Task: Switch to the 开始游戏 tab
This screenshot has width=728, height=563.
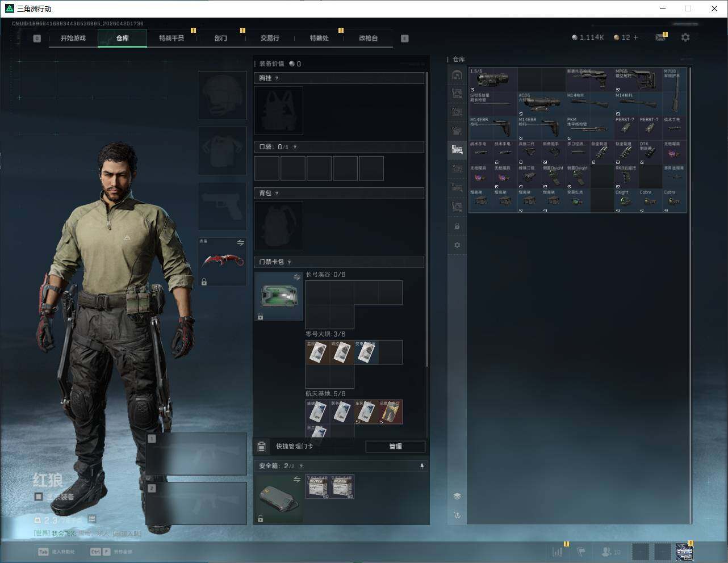Action: coord(73,38)
